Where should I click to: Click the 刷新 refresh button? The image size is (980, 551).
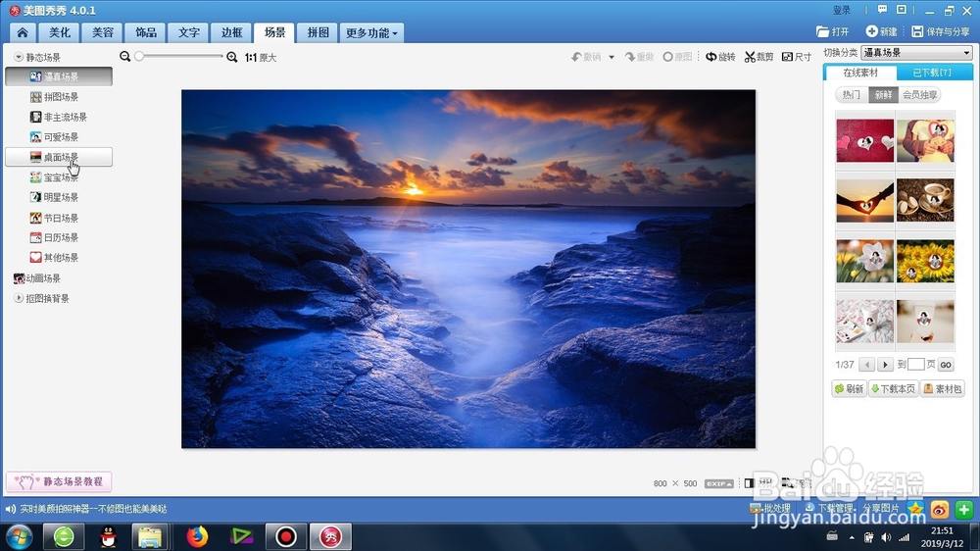[x=849, y=389]
